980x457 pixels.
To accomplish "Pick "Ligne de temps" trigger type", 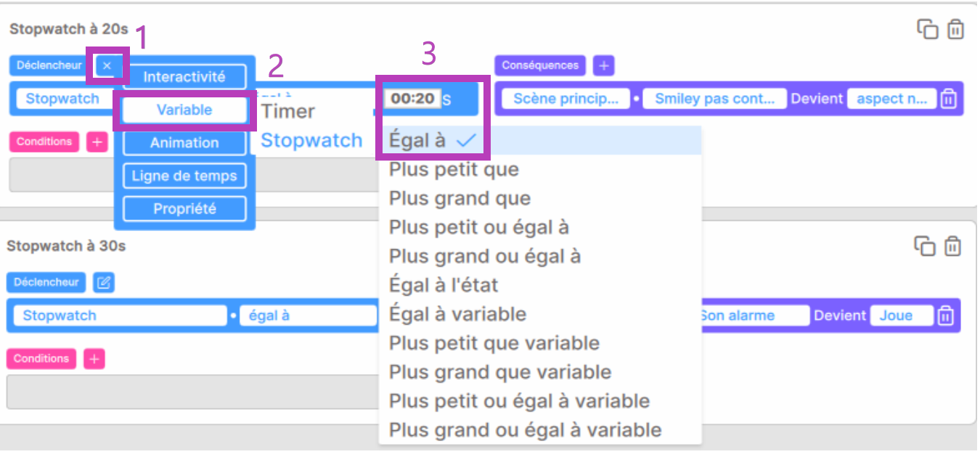I will [x=184, y=176].
